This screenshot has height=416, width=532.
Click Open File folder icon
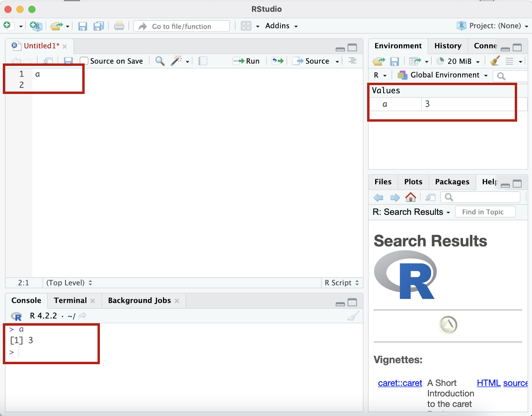point(57,26)
